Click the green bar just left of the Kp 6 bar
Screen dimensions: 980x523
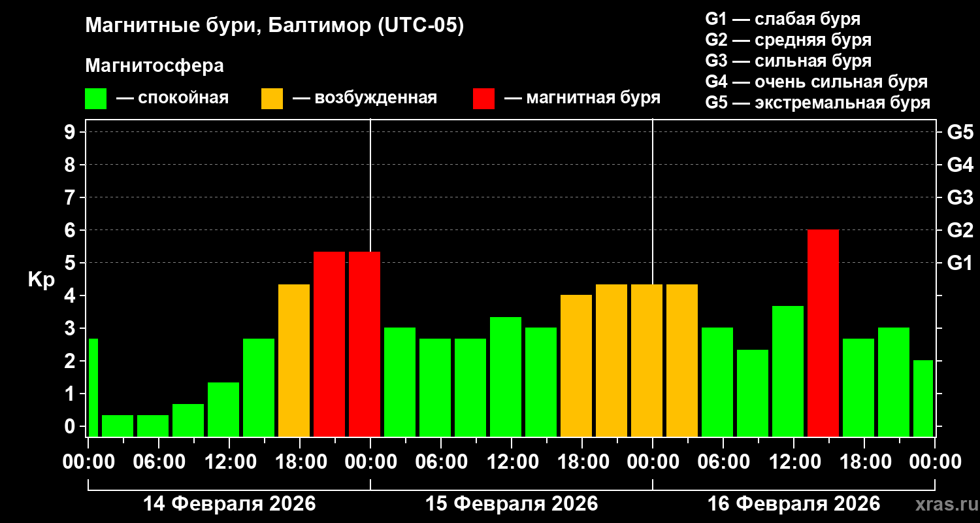click(787, 371)
